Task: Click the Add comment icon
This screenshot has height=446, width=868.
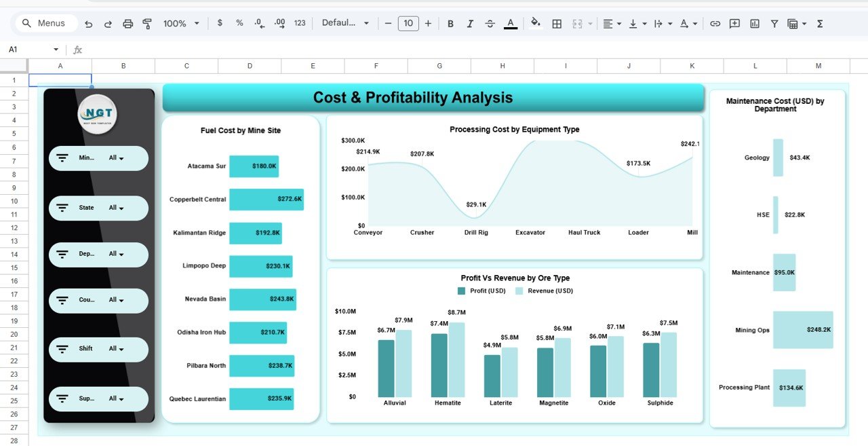Action: click(734, 24)
